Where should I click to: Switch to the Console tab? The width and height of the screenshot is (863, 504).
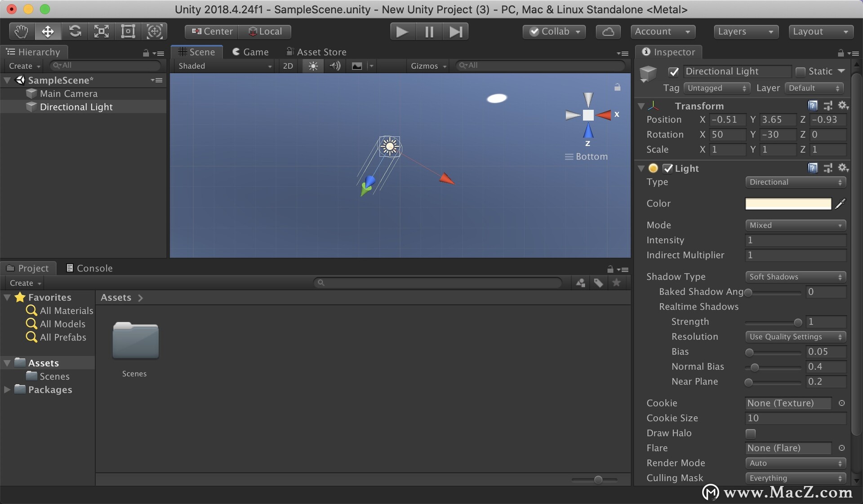[89, 268]
